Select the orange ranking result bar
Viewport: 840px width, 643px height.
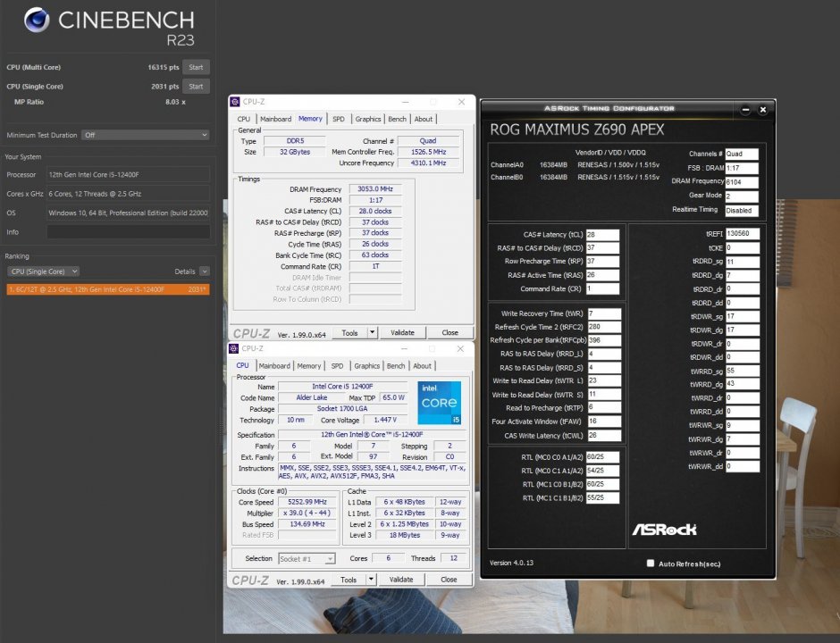(x=107, y=289)
